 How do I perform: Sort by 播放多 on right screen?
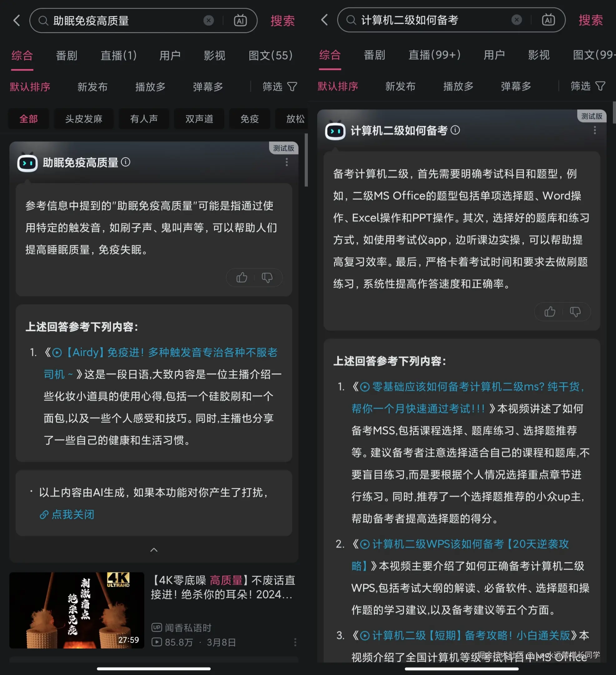pyautogui.click(x=458, y=86)
